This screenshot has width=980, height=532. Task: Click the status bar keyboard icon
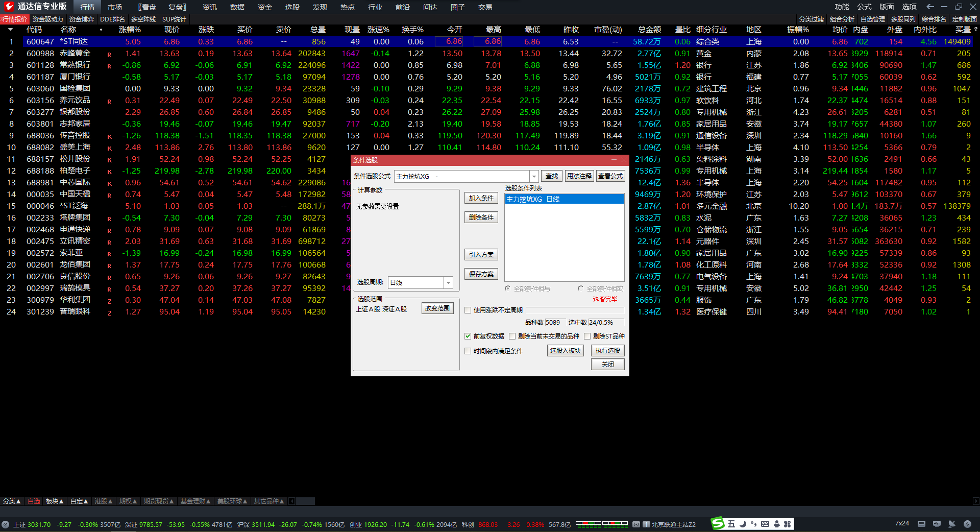921,524
